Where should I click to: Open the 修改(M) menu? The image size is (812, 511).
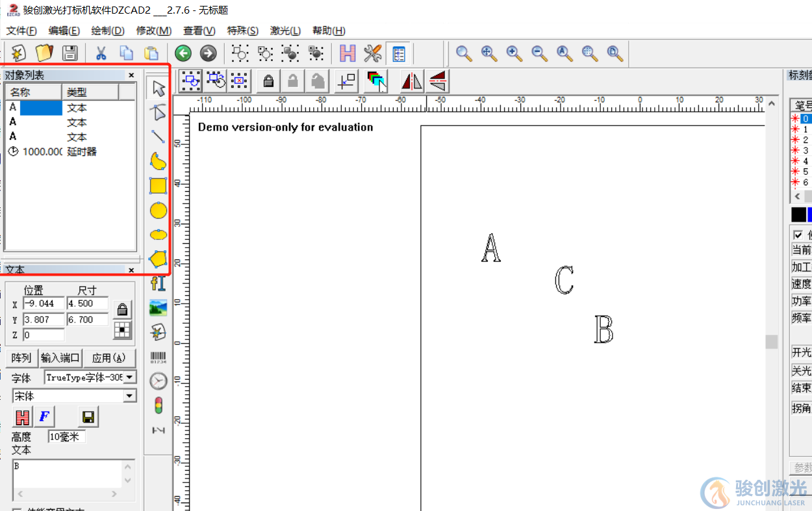[154, 31]
